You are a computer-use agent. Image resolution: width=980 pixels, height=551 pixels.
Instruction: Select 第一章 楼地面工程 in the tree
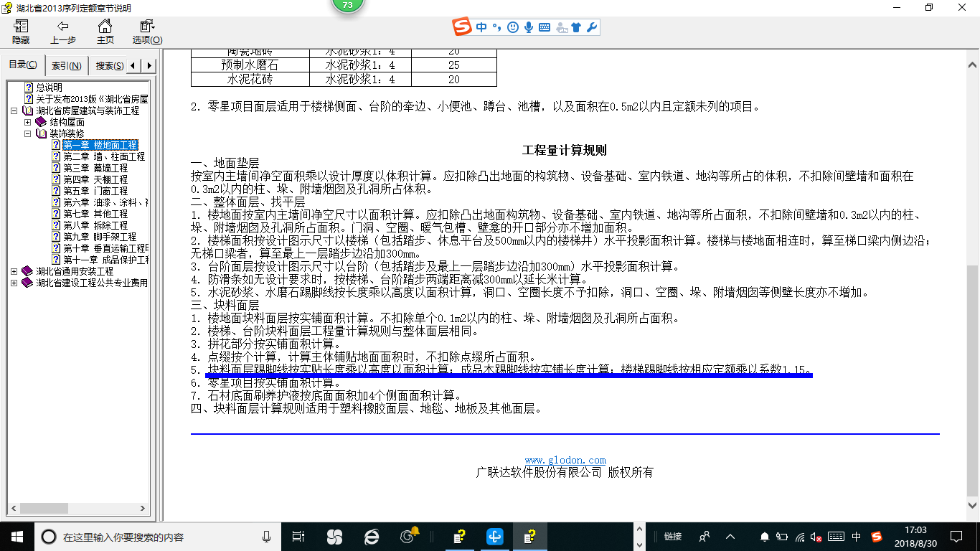100,145
